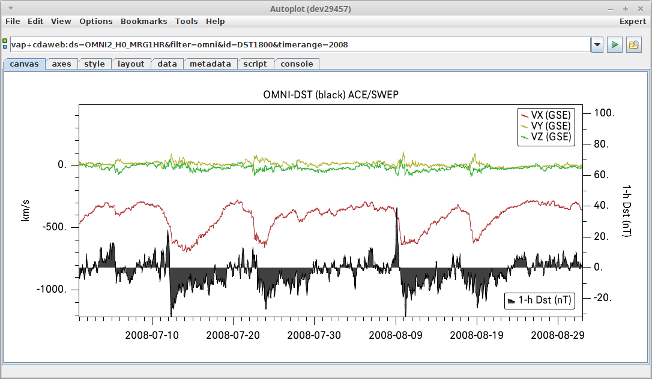
Task: Click the Autoplot (dev29457) title bar
Action: [310, 9]
